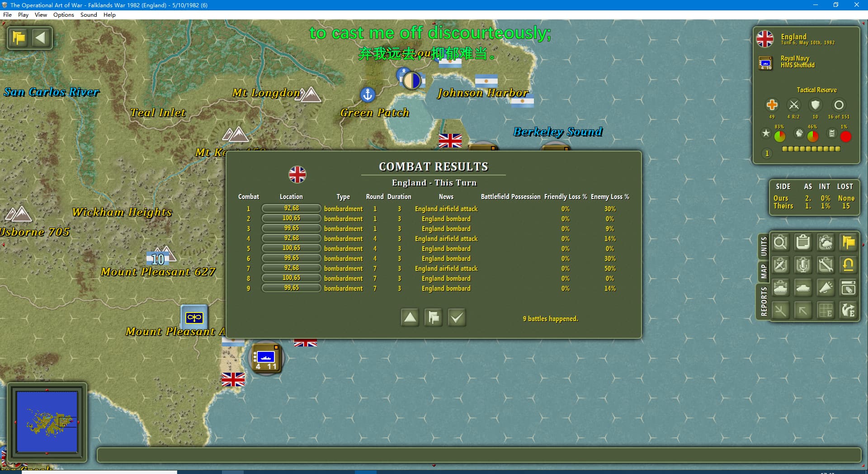Open the File menu
The image size is (868, 474).
[7, 14]
